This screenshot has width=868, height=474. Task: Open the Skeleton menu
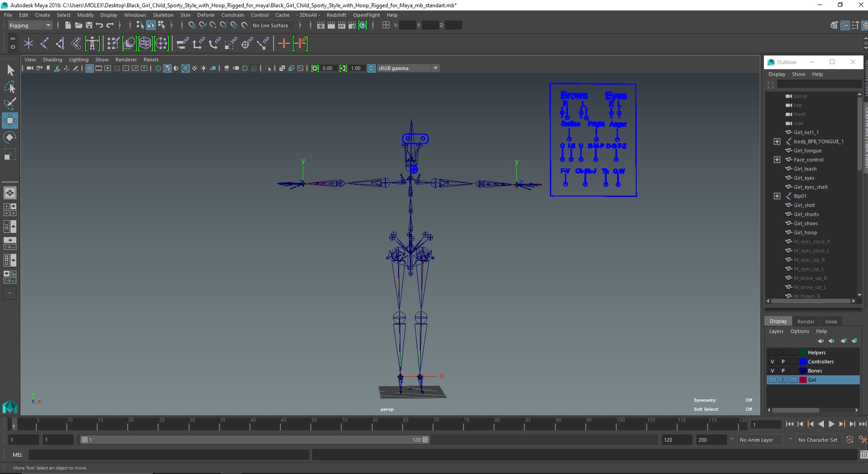click(x=163, y=15)
